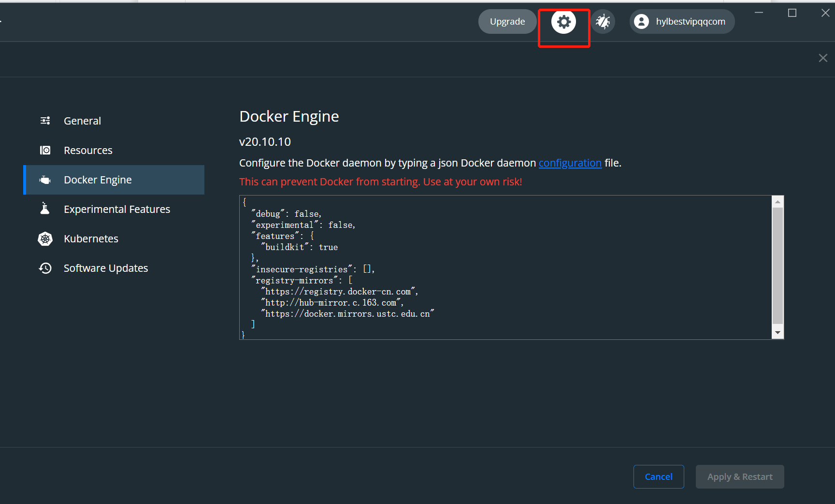Click the JSON editor scrollbar thumb
The height and width of the screenshot is (504, 835).
(777, 266)
